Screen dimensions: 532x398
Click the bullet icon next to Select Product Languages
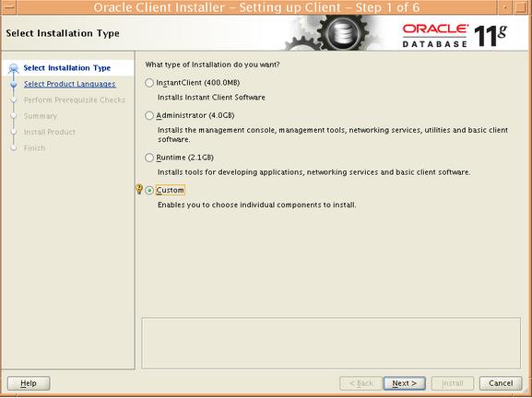[x=14, y=84]
